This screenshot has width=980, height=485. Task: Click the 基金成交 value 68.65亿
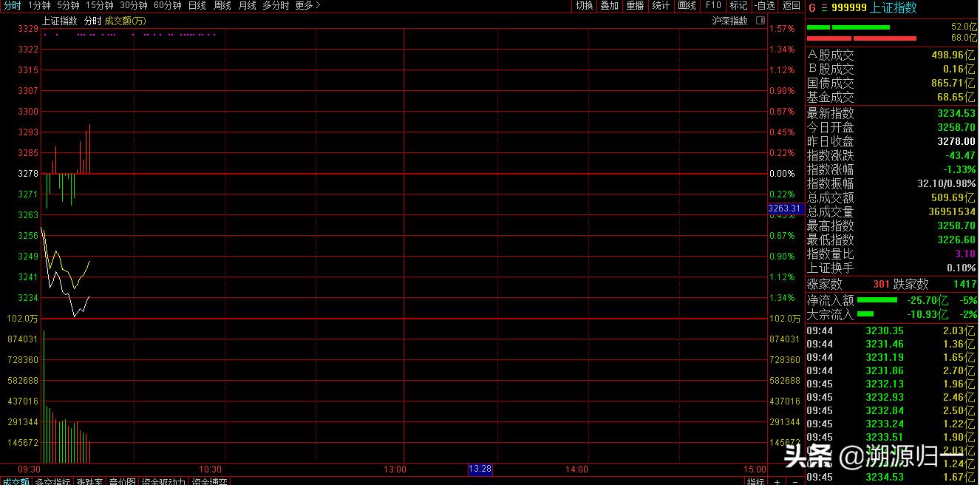coord(957,97)
